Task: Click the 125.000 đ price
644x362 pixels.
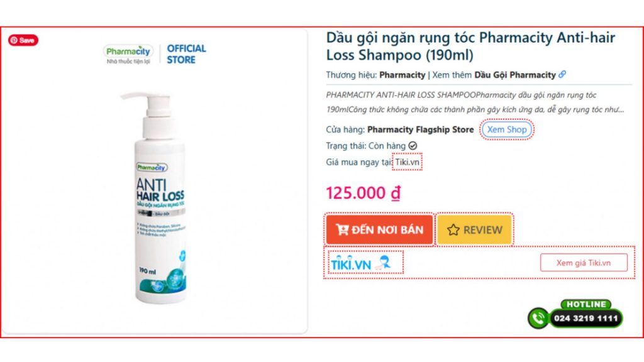Action: coord(363,193)
